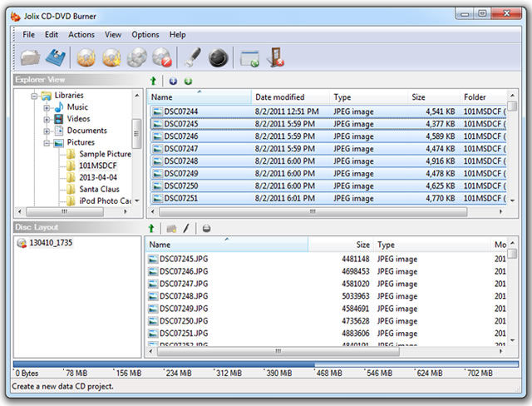Image resolution: width=532 pixels, height=406 pixels.
Task: Expand the Music library node
Action: tap(47, 108)
